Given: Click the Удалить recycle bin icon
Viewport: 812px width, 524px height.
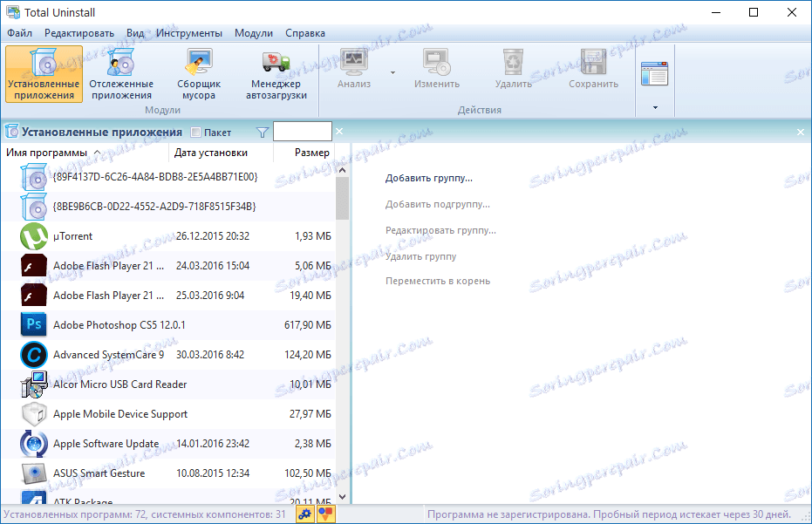Looking at the screenshot, I should click(513, 62).
